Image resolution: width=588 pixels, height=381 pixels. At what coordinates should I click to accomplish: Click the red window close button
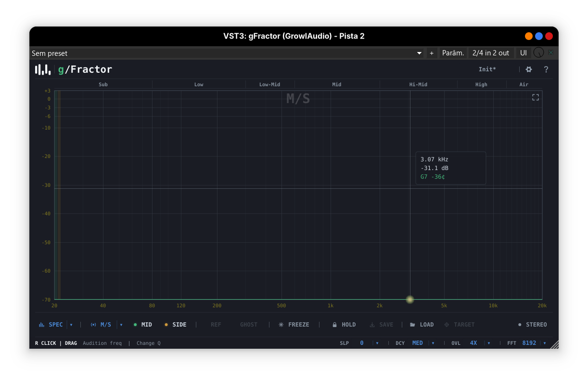tap(549, 36)
